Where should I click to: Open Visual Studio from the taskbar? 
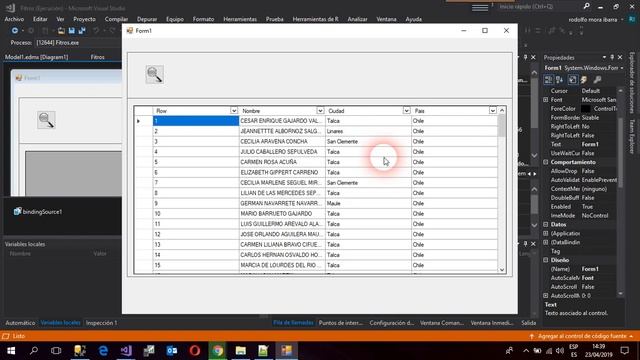click(126, 351)
